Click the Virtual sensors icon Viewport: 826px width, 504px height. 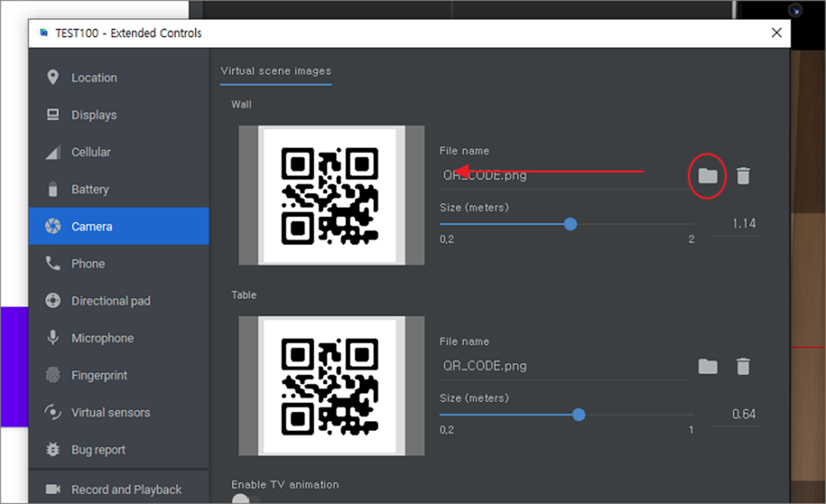pos(53,412)
